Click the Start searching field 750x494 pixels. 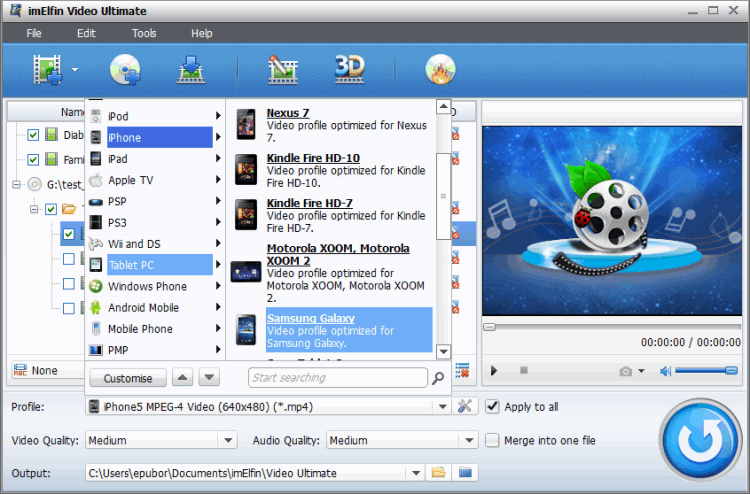point(338,378)
